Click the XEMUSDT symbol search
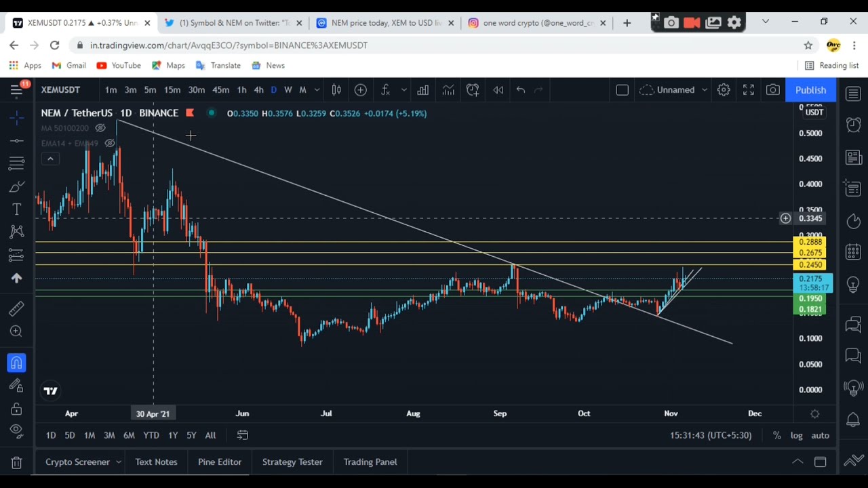868x488 pixels. [x=60, y=90]
